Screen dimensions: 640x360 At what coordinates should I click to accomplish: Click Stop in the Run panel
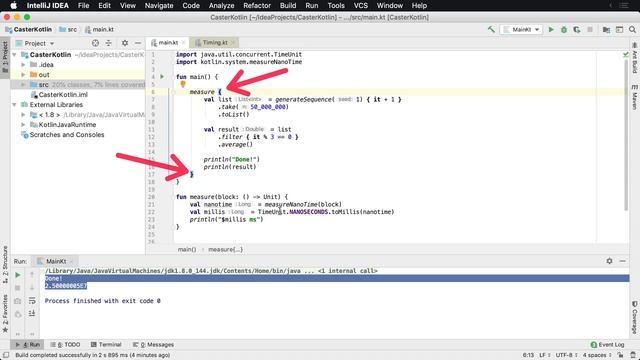point(18,288)
